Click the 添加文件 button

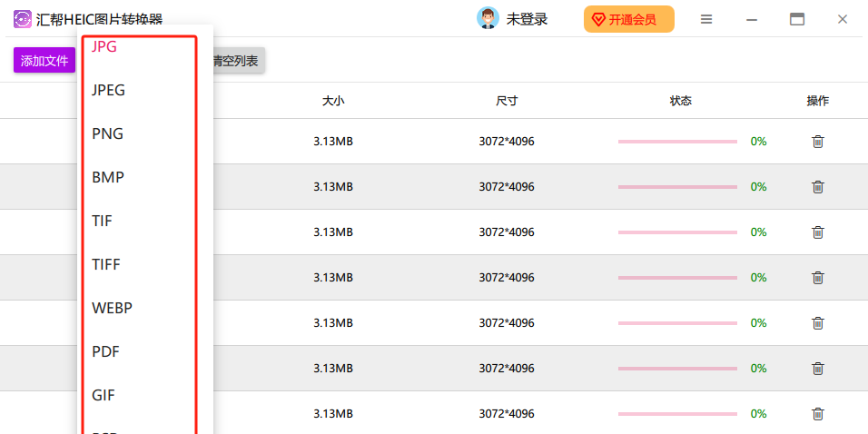tap(44, 61)
